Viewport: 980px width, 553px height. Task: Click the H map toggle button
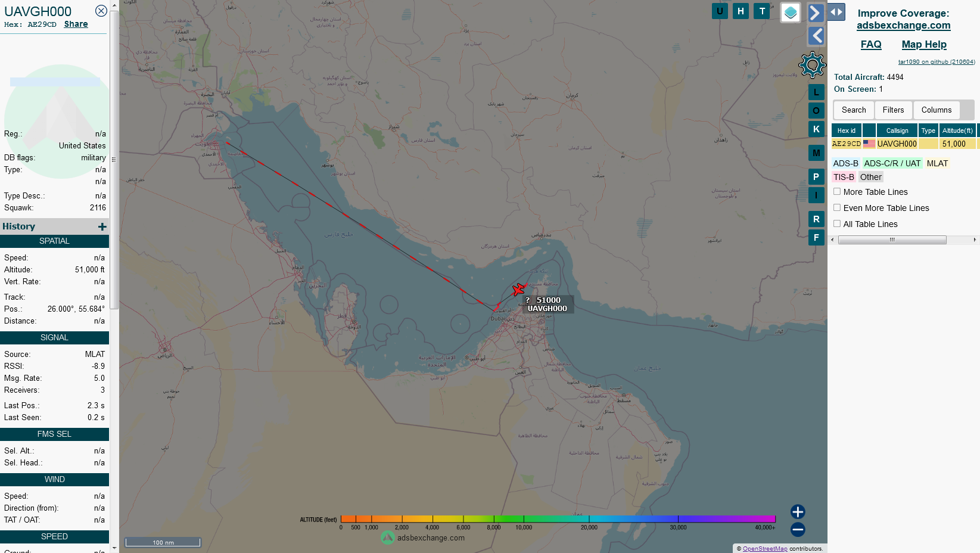click(741, 11)
